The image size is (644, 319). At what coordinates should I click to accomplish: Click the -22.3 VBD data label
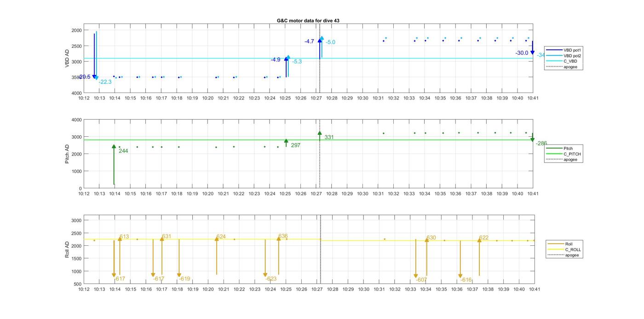tap(105, 82)
